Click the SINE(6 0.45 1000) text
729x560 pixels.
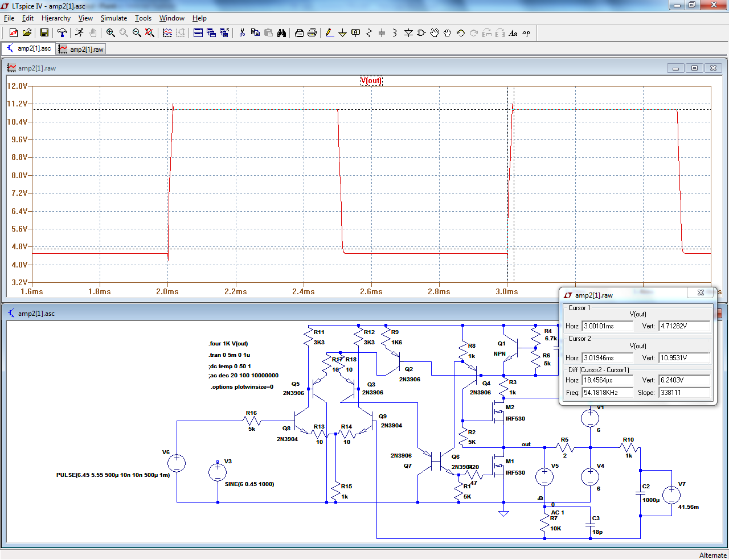coord(249,484)
